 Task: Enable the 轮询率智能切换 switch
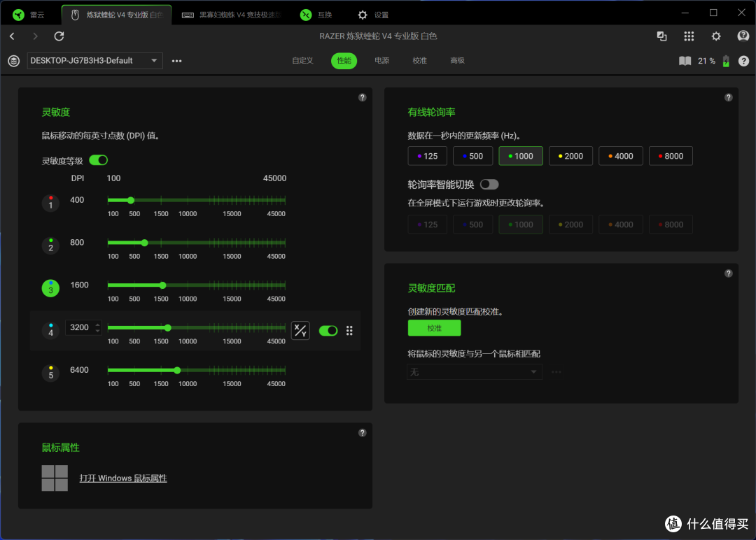pyautogui.click(x=489, y=185)
